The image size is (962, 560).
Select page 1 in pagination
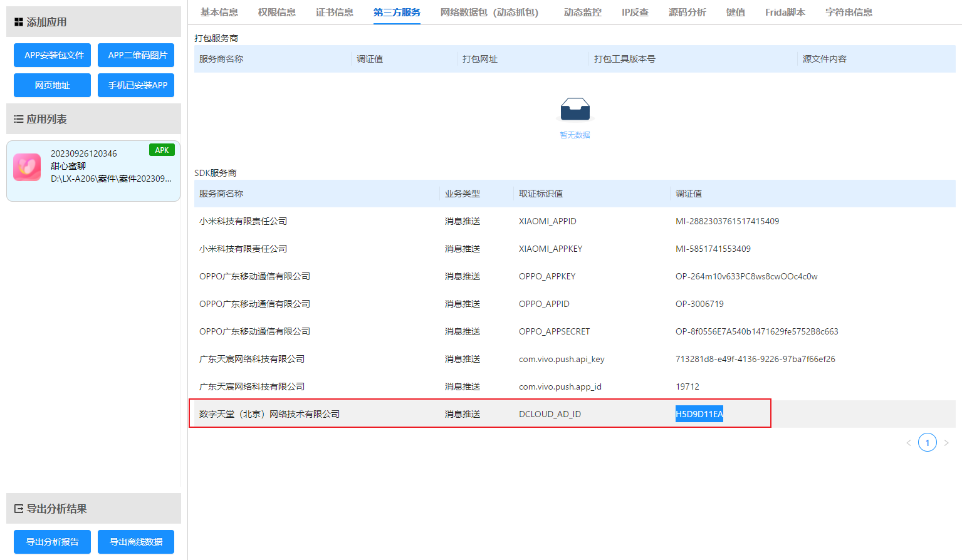pyautogui.click(x=928, y=443)
